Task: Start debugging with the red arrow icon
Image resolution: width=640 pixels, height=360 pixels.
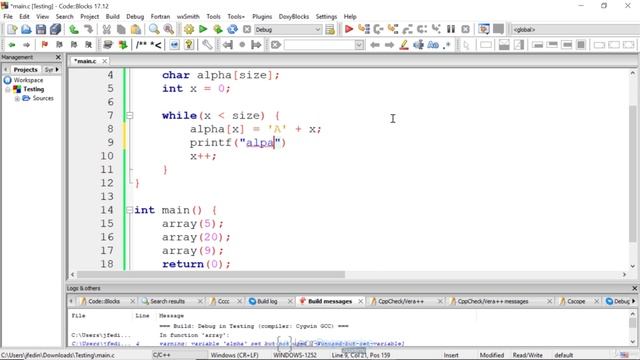Action: coord(349,29)
